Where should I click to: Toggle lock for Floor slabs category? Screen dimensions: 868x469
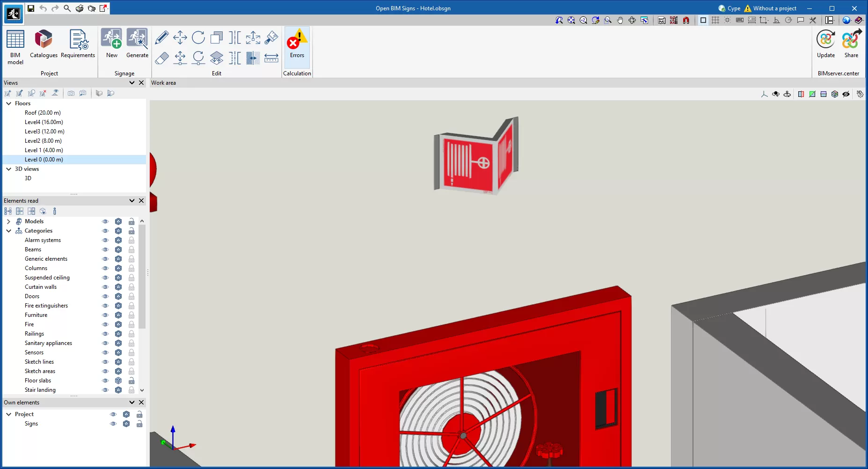pos(131,381)
